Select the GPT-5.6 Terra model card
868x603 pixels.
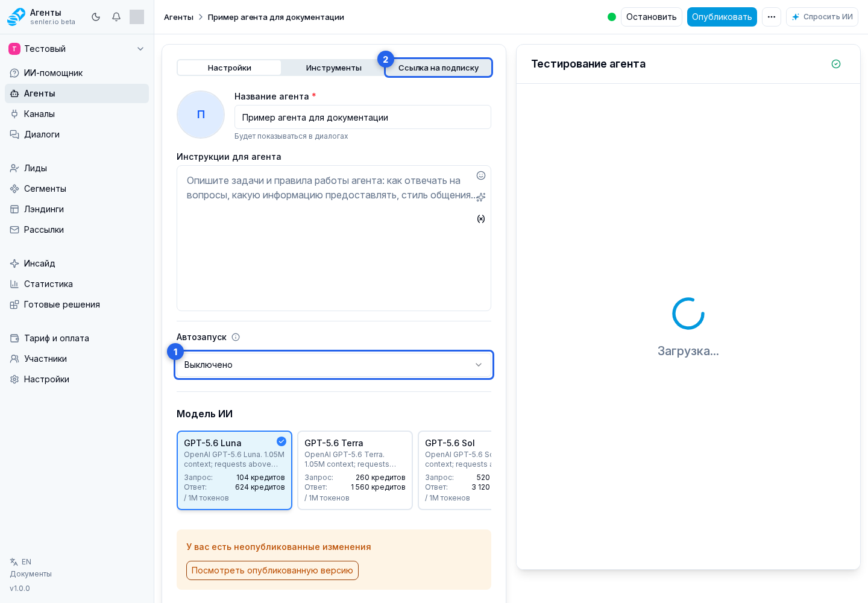click(355, 470)
